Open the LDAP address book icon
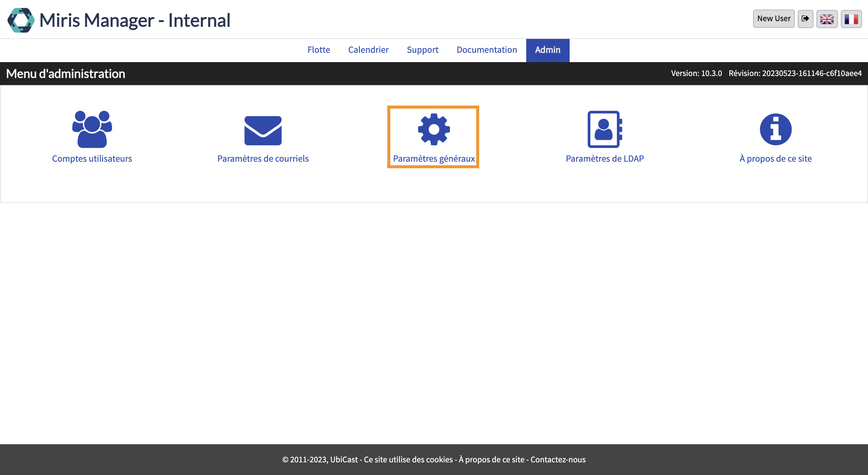This screenshot has width=868, height=475. [x=605, y=129]
